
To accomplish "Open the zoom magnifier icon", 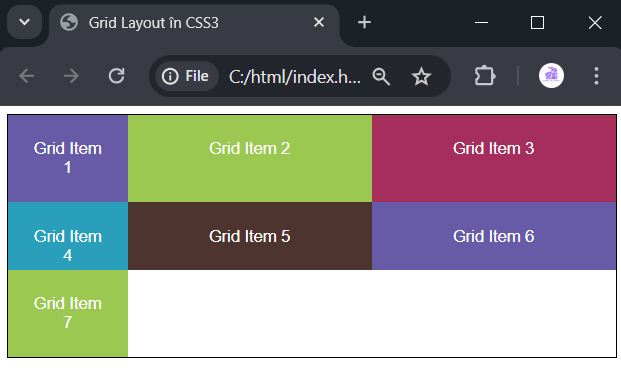I will (381, 76).
